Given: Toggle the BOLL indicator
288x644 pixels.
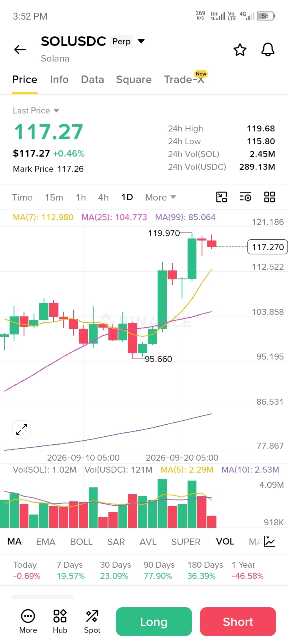Looking at the screenshot, I should (81, 542).
